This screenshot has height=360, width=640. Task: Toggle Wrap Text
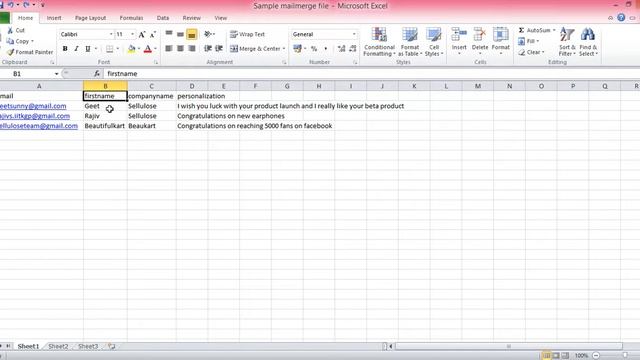247,34
